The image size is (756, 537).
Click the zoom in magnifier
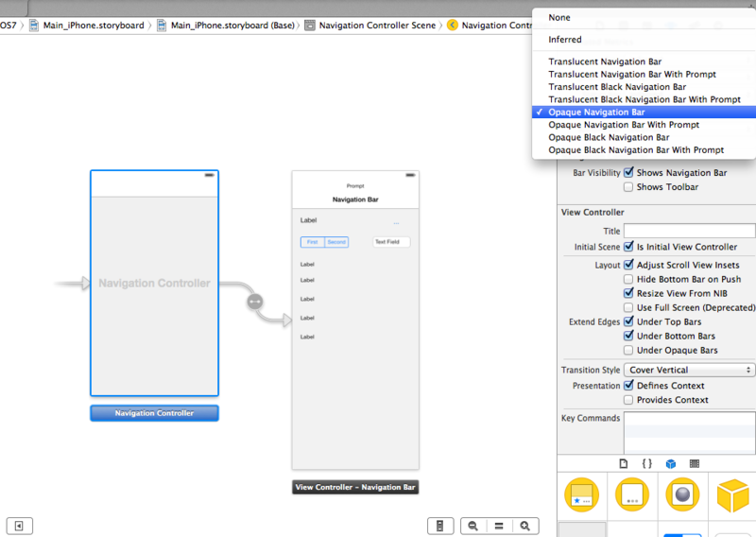[x=525, y=526]
